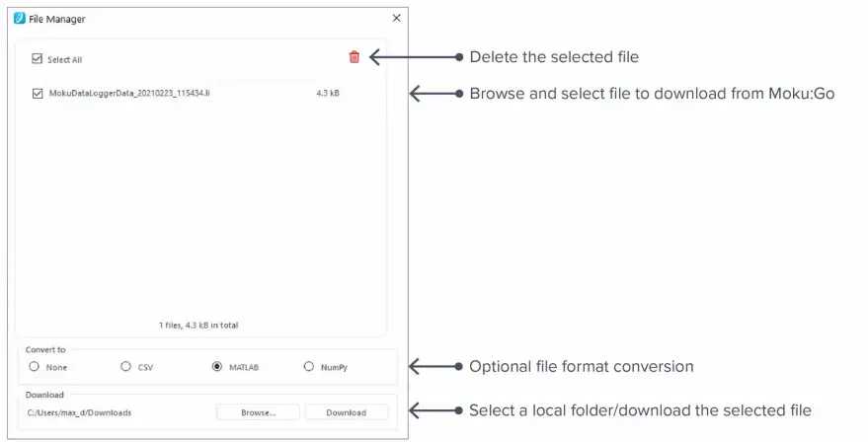Close the File Manager window
868x442 pixels.
396,18
